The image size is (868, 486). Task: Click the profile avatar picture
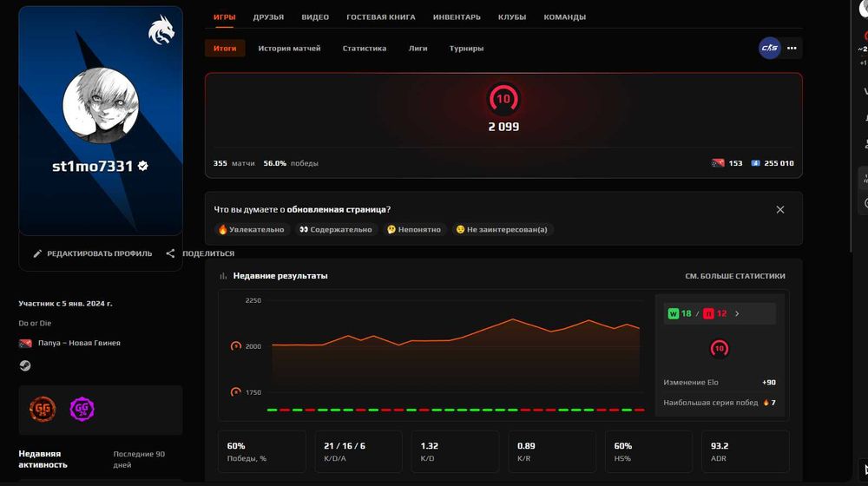[100, 105]
